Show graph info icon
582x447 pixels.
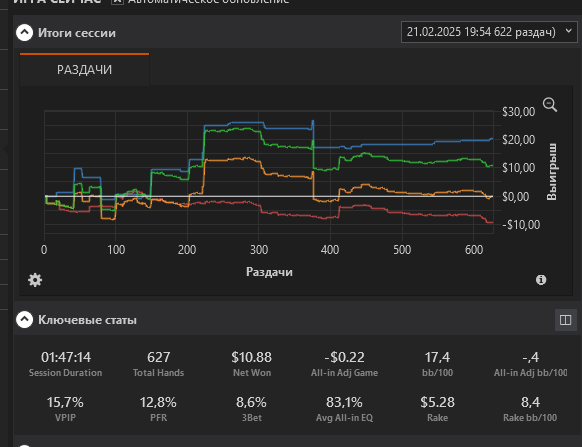point(541,280)
